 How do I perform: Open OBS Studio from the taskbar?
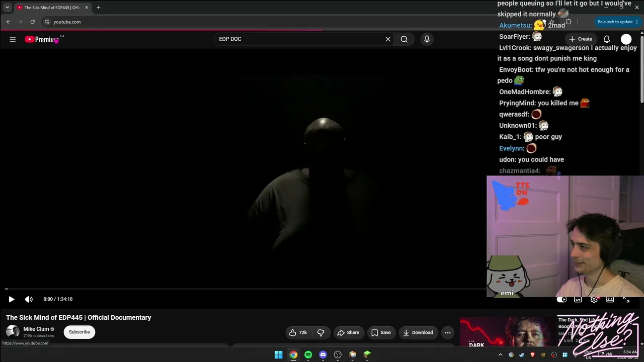point(338,354)
